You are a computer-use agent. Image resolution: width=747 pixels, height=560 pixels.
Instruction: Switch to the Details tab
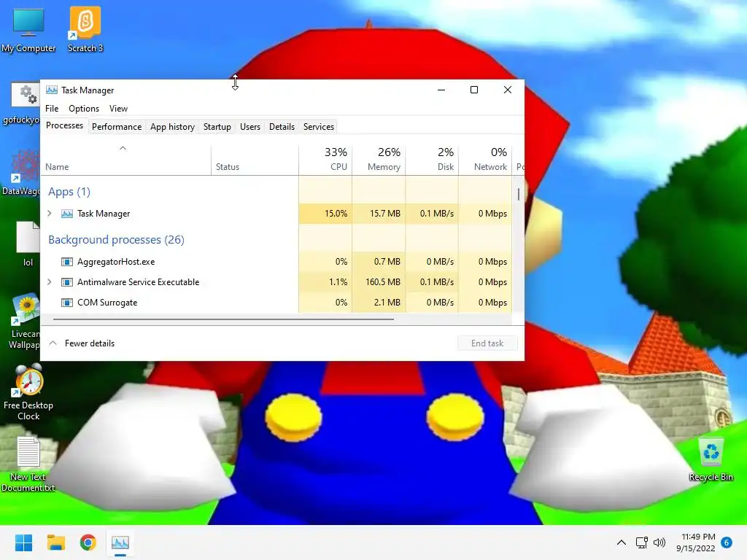(x=282, y=127)
